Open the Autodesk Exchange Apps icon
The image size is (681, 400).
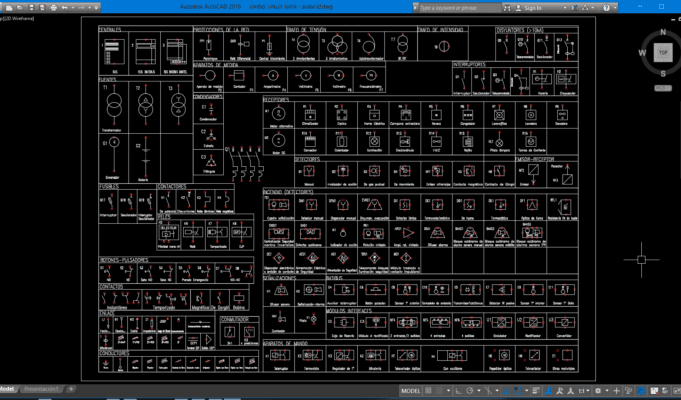(575, 6)
